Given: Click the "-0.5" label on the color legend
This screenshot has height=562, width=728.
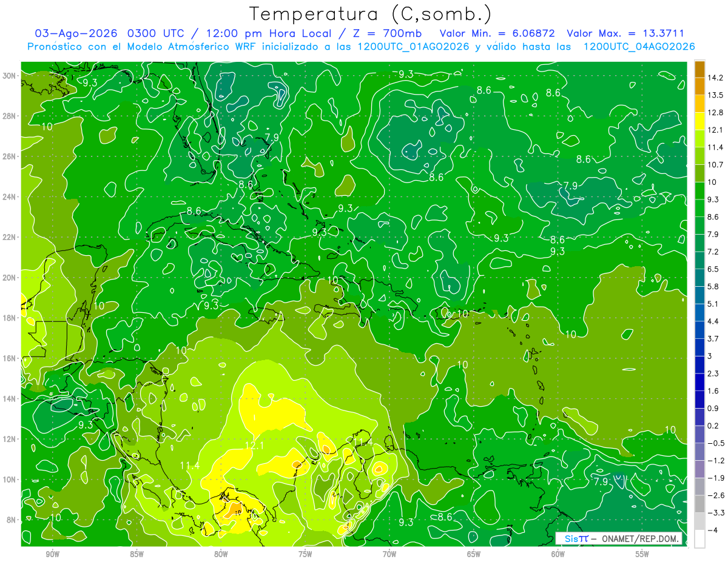Looking at the screenshot, I should 716,443.
